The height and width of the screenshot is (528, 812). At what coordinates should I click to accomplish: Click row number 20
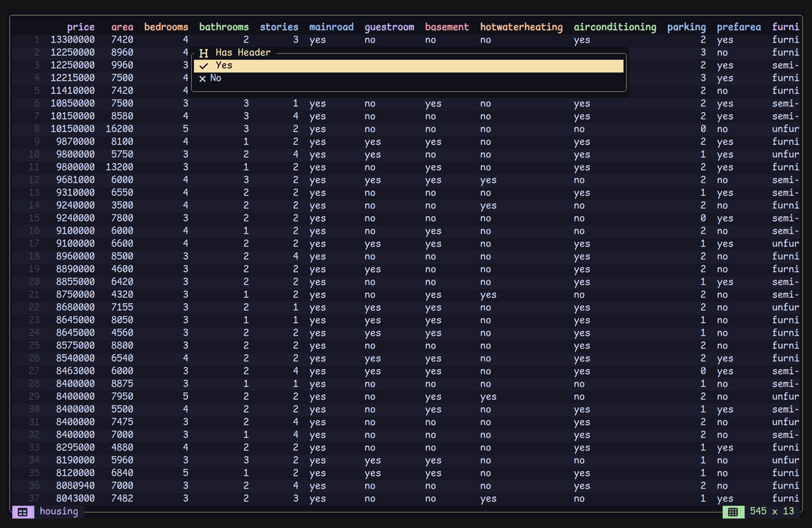tap(35, 282)
